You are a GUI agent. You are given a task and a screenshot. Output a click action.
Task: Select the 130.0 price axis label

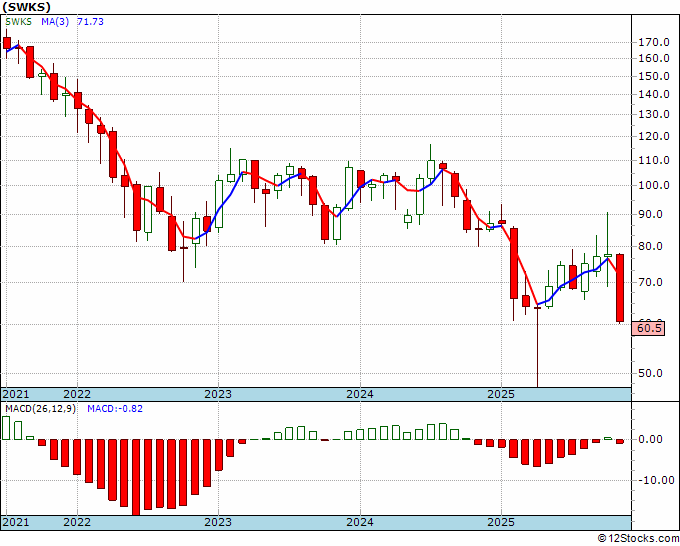654,114
